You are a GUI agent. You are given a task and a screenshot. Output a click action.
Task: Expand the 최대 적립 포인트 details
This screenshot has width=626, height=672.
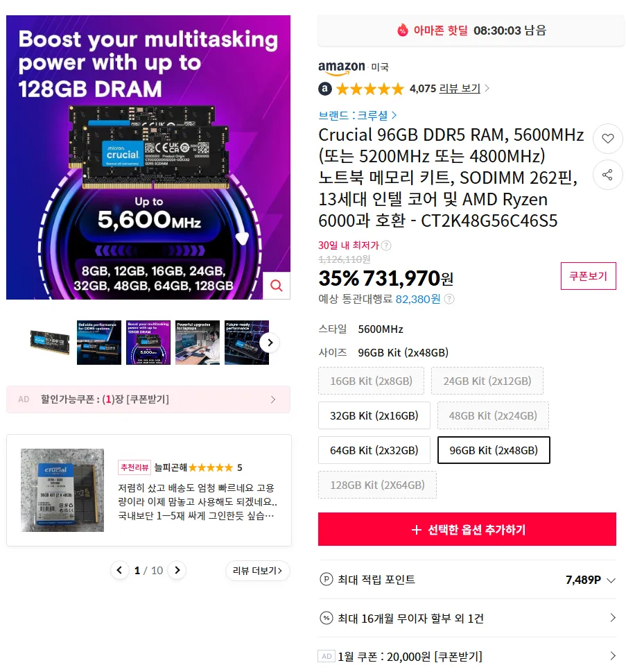click(467, 580)
